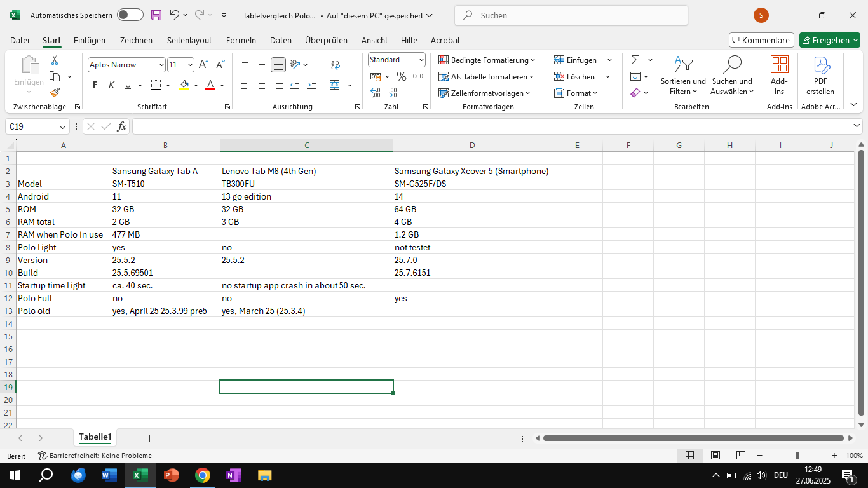Switch to the Einfügen tab
The height and width of the screenshot is (488, 868).
(90, 40)
